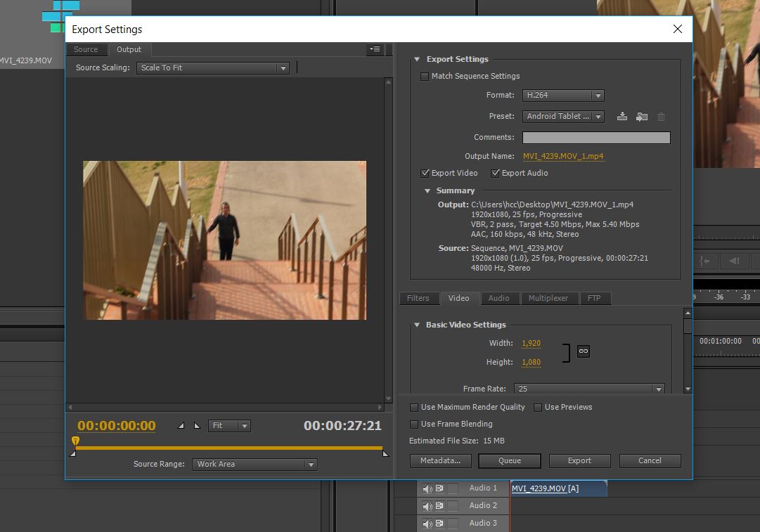Click the Delete Preset trash icon

pos(661,117)
